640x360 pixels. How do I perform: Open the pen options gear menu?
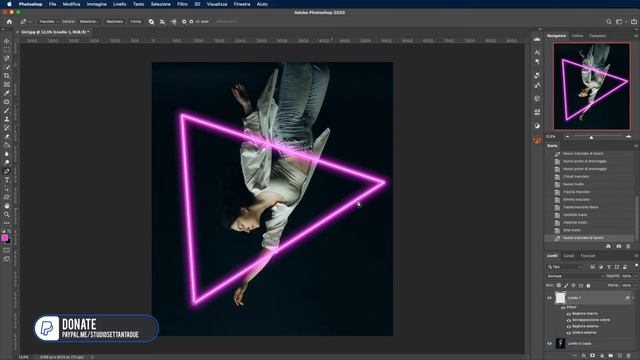(184, 22)
